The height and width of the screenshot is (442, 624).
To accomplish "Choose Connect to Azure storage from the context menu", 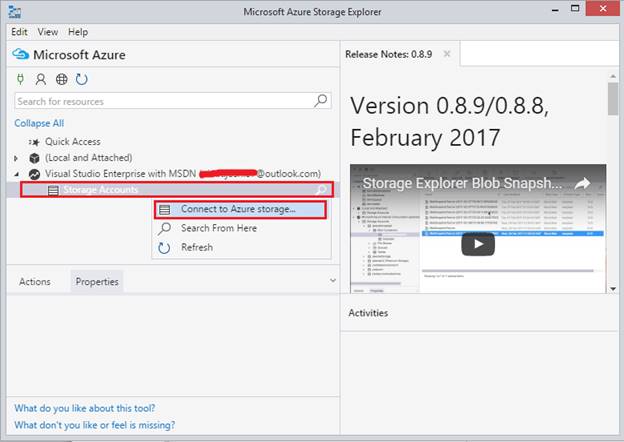I will pyautogui.click(x=241, y=209).
